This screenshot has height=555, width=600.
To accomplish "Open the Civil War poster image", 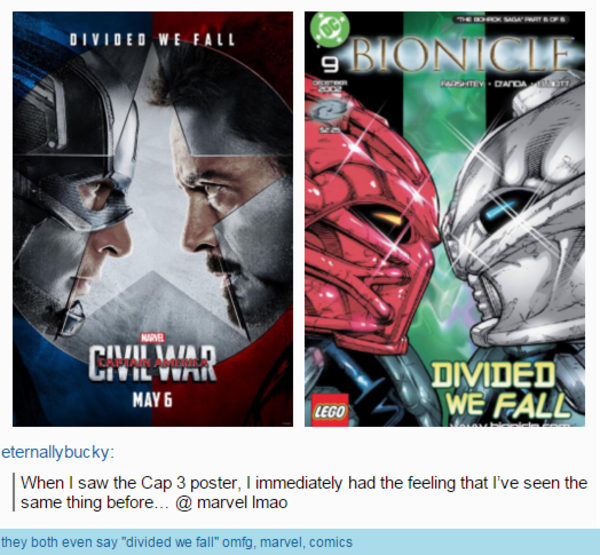I will (x=153, y=219).
